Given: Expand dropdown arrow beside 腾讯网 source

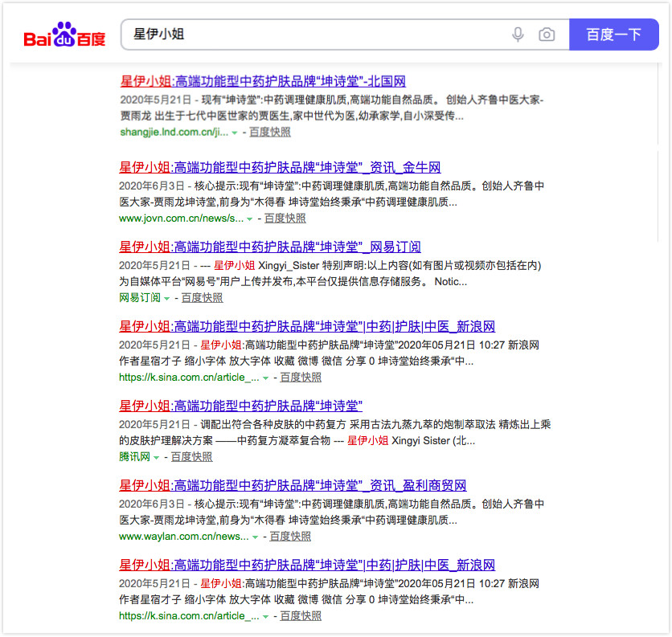Looking at the screenshot, I should pos(157,458).
